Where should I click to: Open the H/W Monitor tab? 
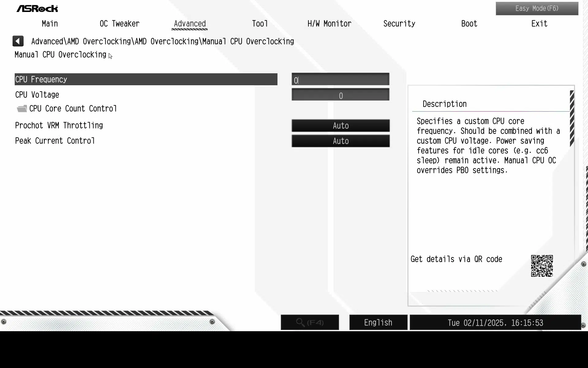[329, 24]
